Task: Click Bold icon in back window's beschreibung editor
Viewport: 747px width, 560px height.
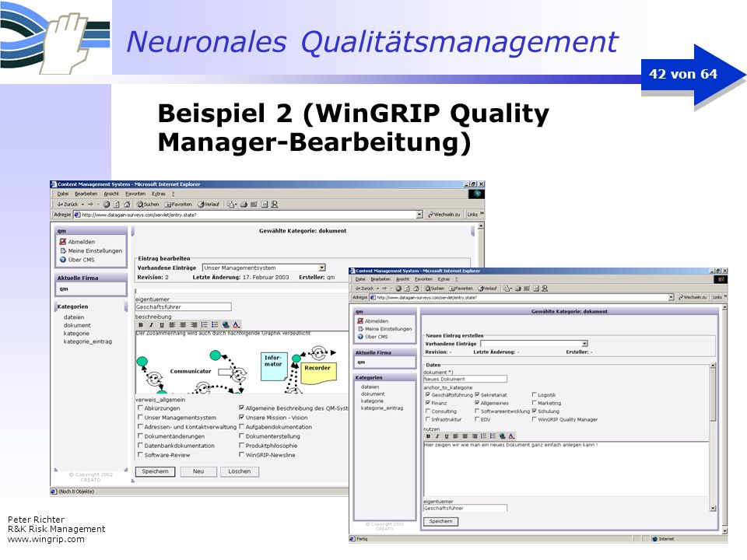Action: point(141,325)
